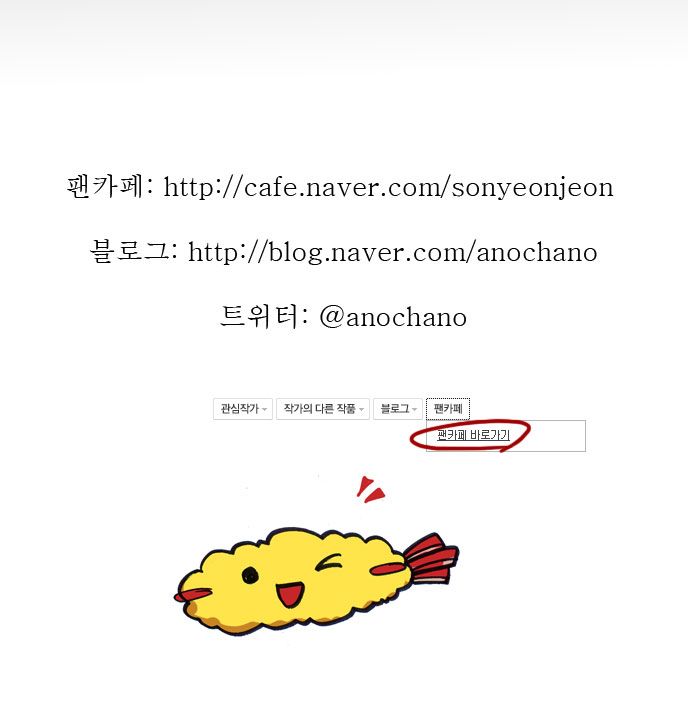689x717 pixels.
Task: Open the 블로그 dropdown button
Action: [398, 409]
